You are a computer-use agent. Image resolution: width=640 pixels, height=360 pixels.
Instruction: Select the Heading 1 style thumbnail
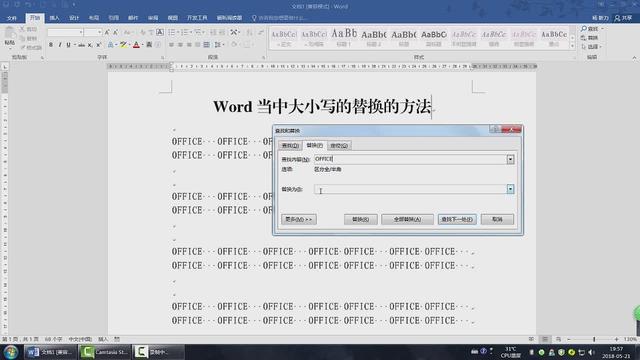(344, 38)
